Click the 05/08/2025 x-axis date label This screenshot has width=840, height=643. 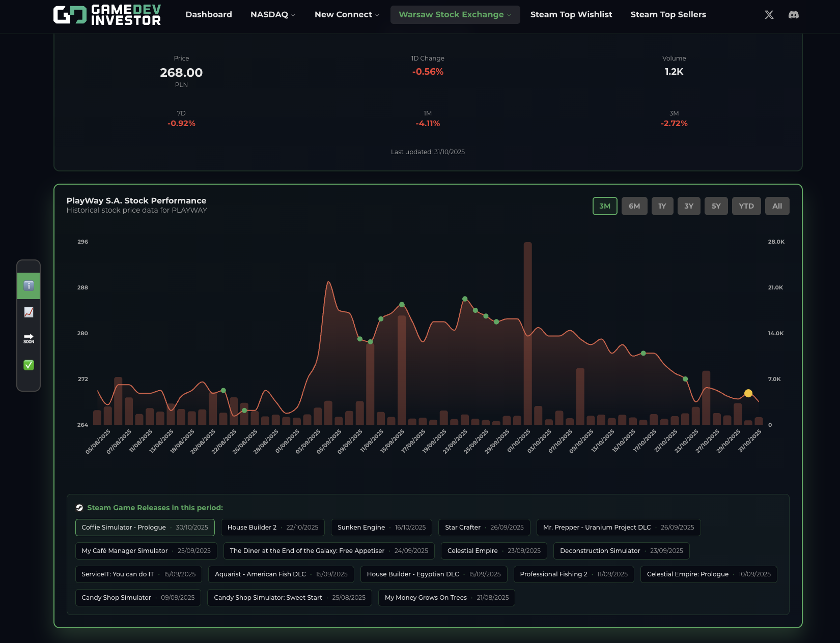[x=98, y=442]
